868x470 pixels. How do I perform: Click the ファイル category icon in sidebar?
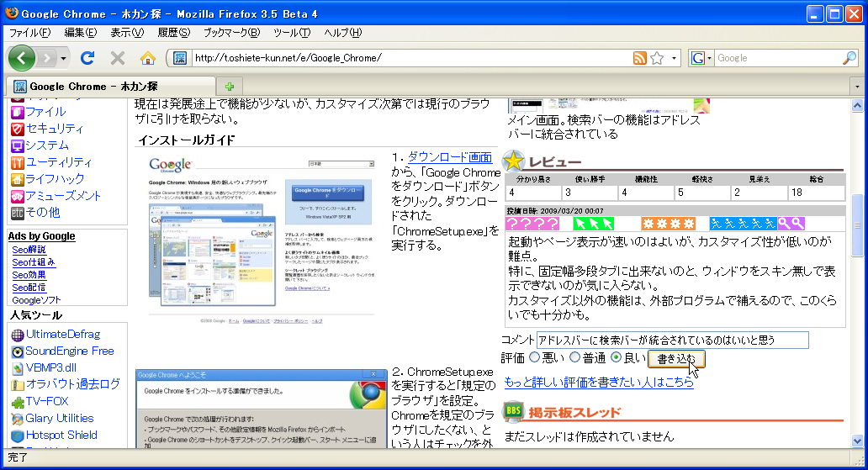tap(17, 113)
